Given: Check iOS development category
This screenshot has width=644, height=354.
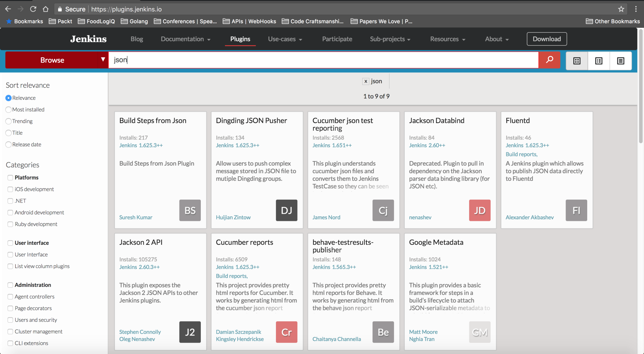Looking at the screenshot, I should point(10,189).
